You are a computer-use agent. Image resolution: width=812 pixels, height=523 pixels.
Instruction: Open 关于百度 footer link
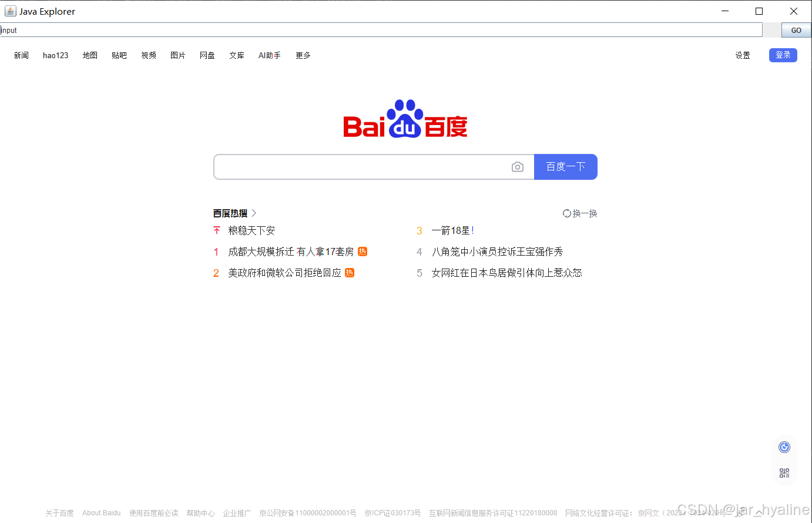click(x=59, y=513)
